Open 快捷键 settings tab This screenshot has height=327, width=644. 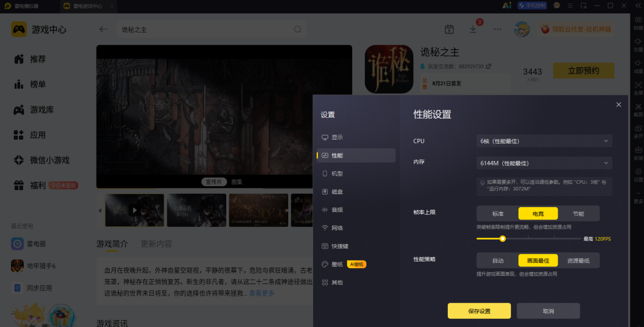pos(356,246)
